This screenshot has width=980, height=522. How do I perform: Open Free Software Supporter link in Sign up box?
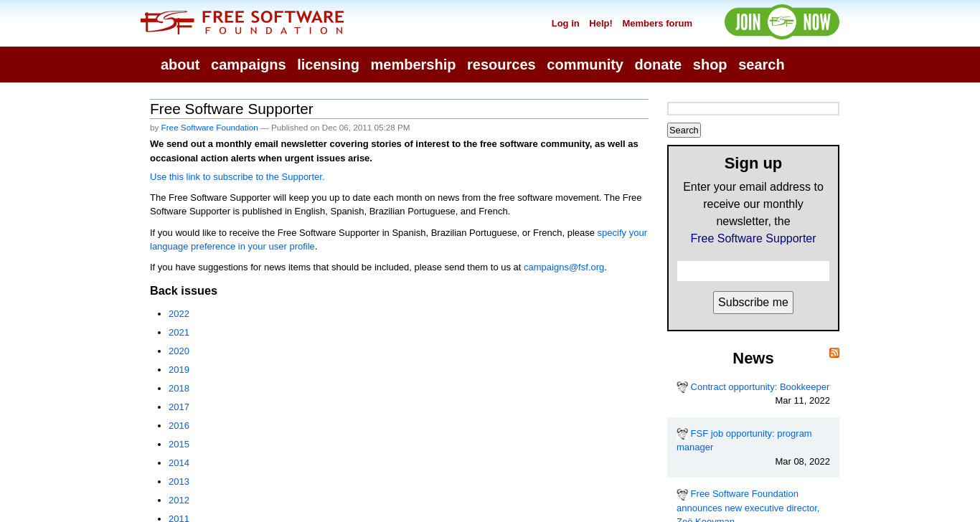[753, 239]
